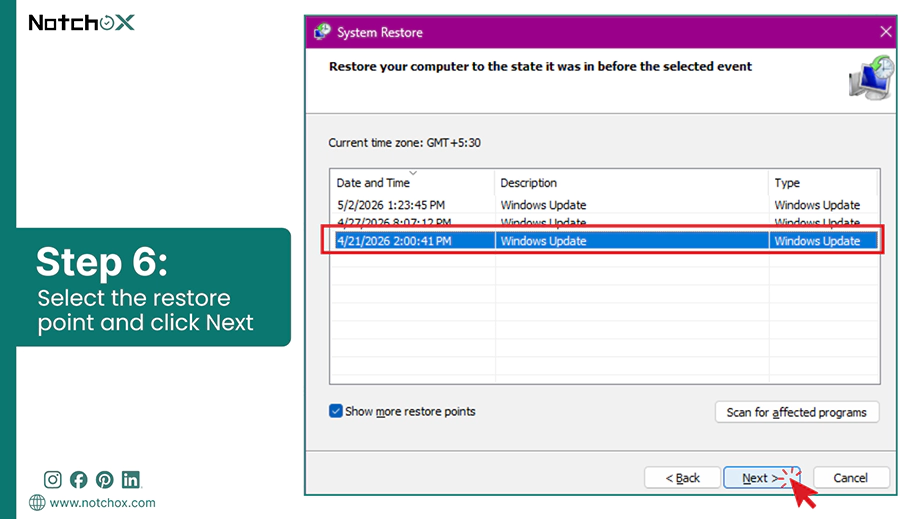Sort by the Type column header

pyautogui.click(x=823, y=183)
